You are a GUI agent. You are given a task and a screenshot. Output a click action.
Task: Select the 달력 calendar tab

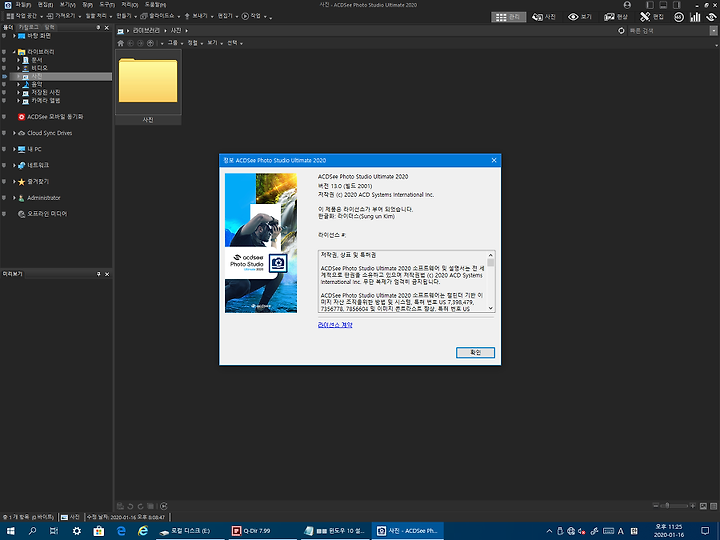(x=49, y=28)
